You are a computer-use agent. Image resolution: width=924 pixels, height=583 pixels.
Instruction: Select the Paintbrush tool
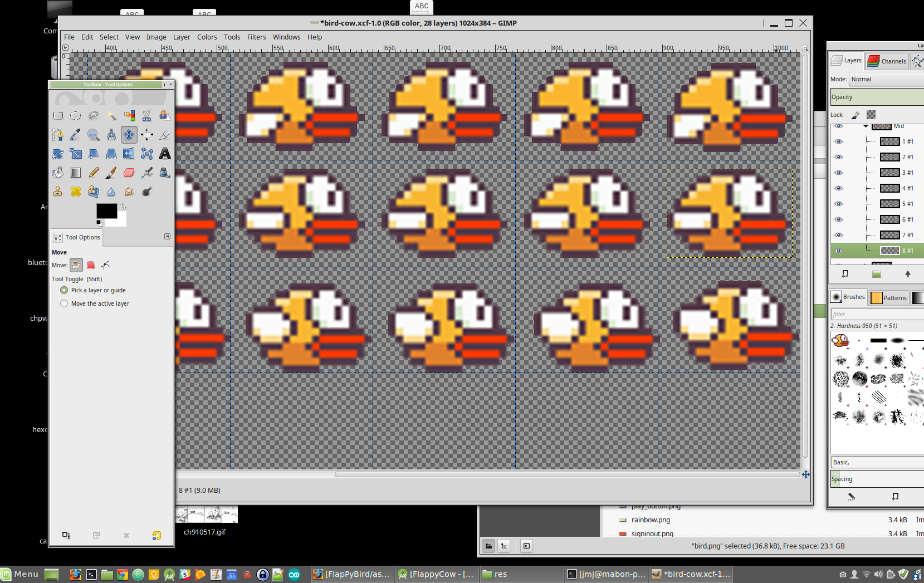(111, 173)
